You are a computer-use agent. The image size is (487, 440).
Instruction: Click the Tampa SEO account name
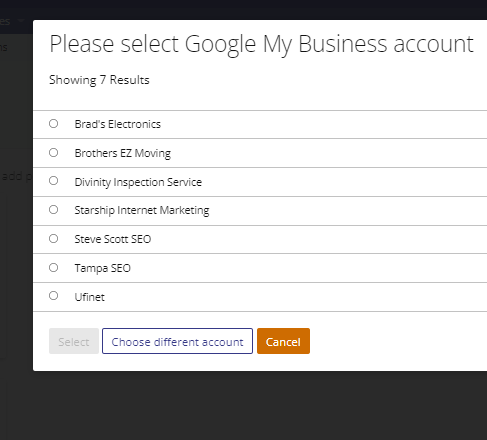[x=102, y=268]
